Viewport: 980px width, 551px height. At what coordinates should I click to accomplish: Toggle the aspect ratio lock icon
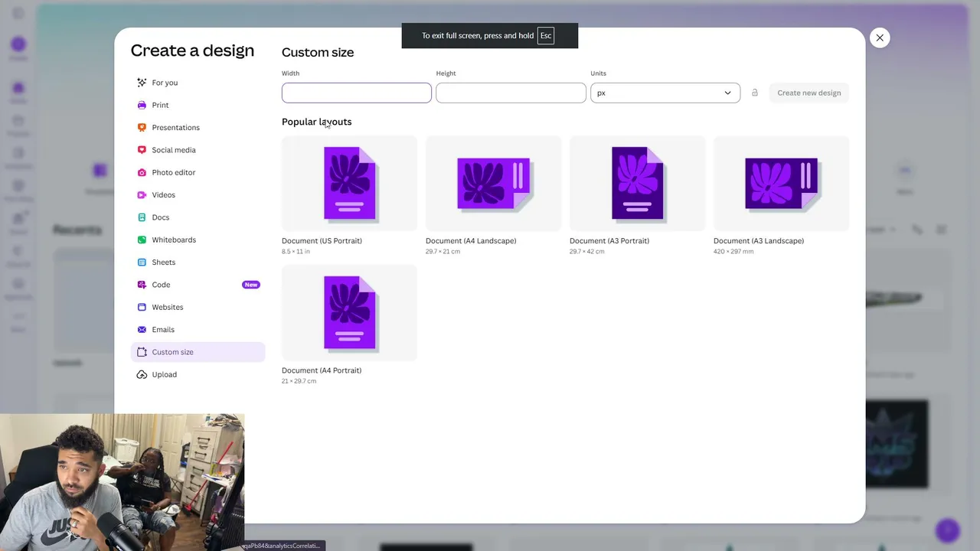pyautogui.click(x=754, y=93)
